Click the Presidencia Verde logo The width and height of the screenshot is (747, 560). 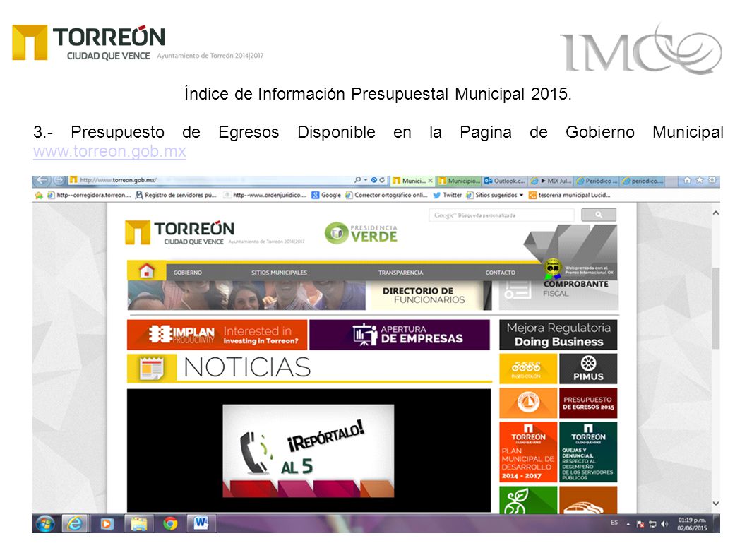(361, 233)
